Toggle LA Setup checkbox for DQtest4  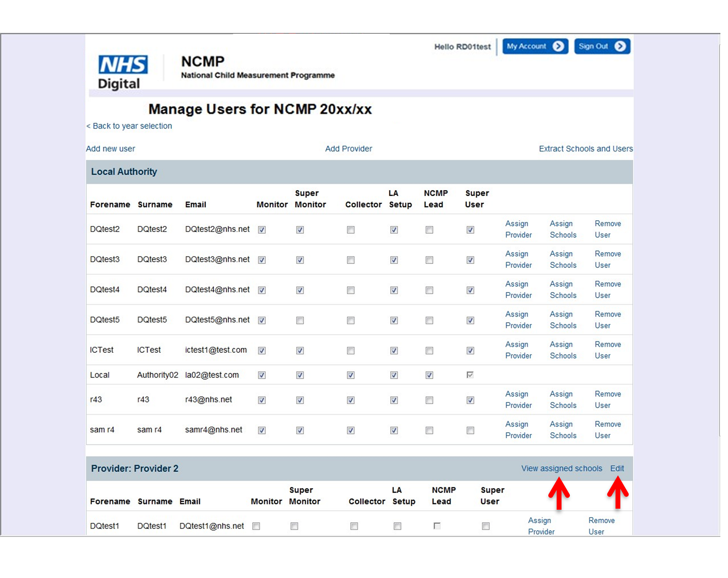[394, 290]
